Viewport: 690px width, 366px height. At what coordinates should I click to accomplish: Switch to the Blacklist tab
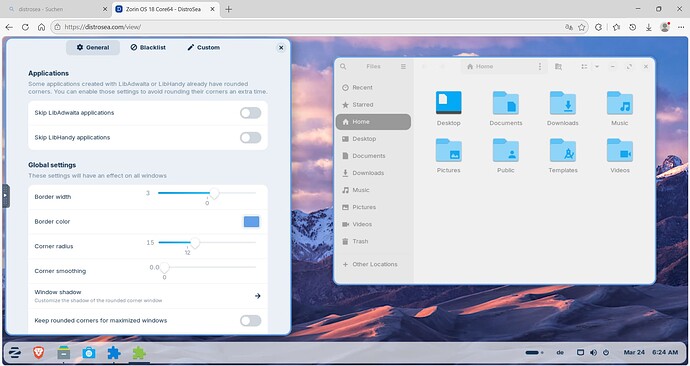click(148, 48)
